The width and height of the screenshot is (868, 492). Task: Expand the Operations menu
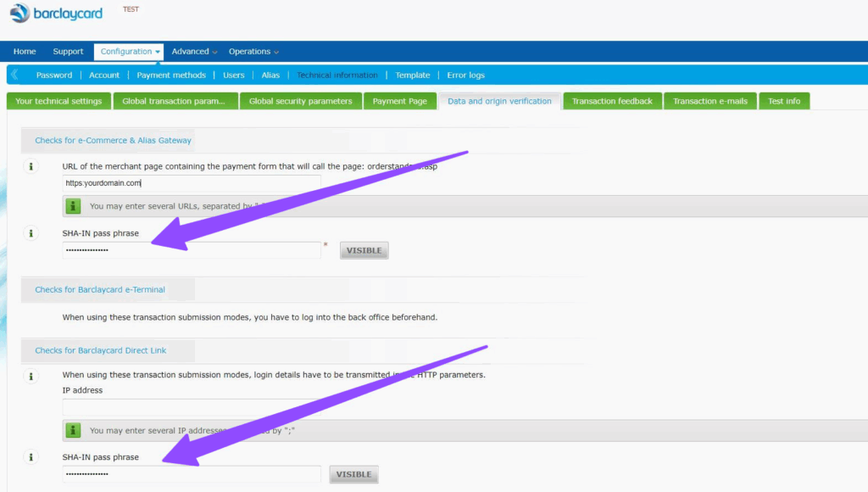pos(253,52)
